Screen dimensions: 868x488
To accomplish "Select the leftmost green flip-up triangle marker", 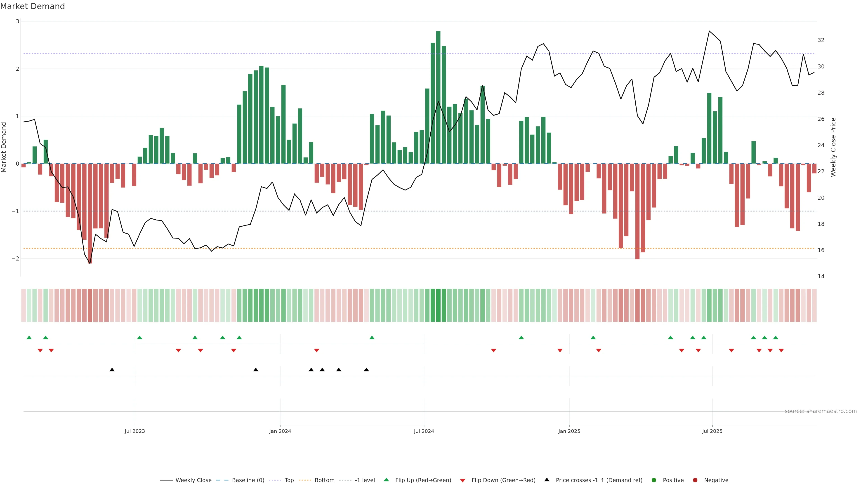I will (29, 338).
